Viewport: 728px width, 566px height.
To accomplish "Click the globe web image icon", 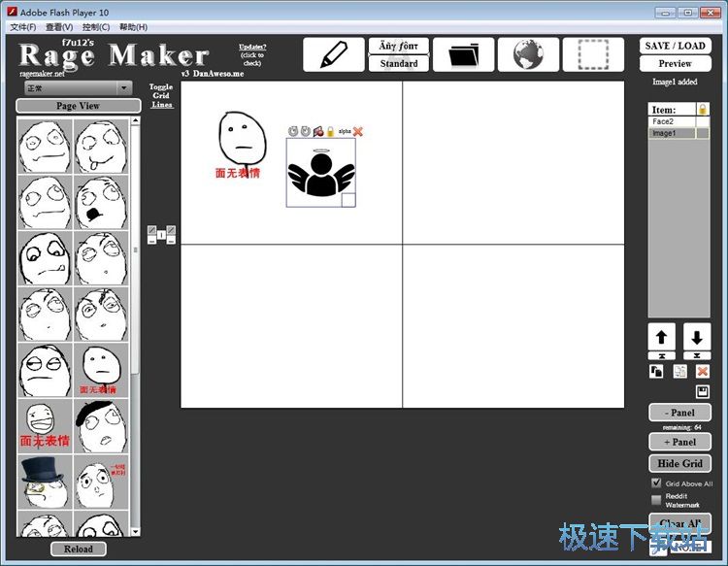I will coord(528,54).
